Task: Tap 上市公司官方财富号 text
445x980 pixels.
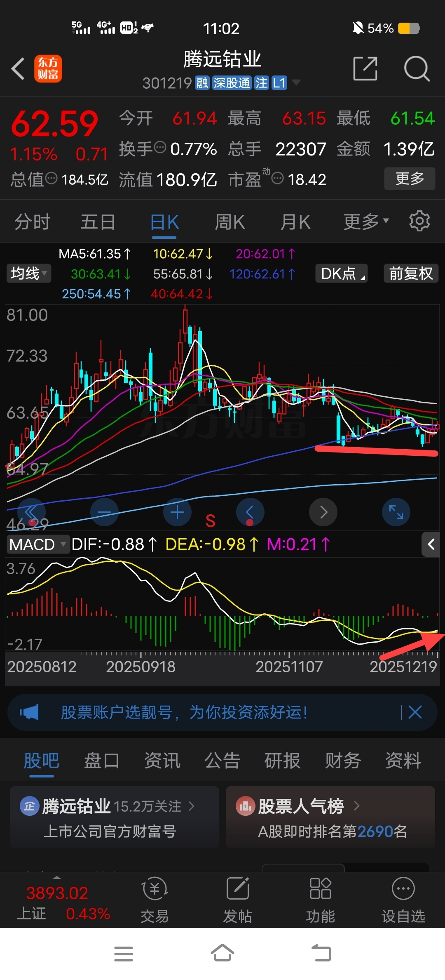Action: coord(110,831)
